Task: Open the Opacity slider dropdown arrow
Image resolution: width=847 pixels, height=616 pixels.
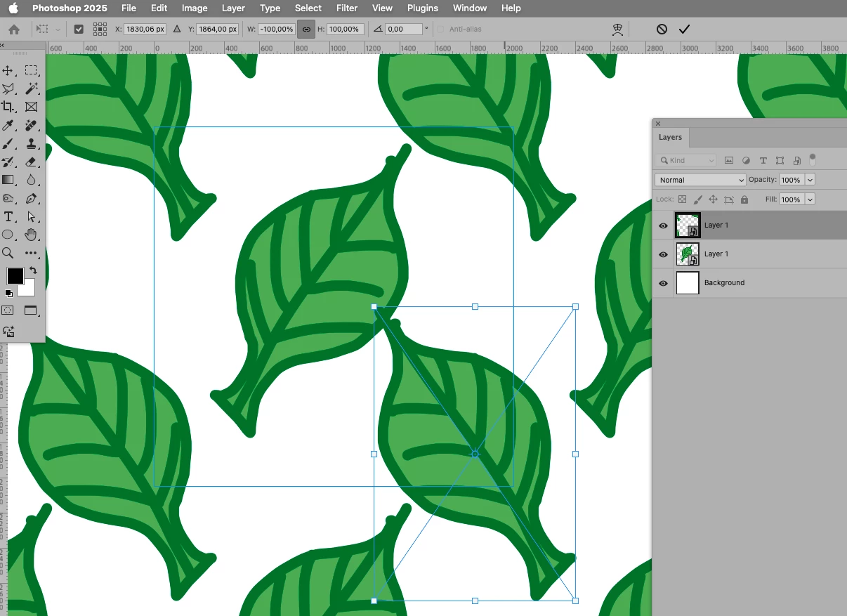Action: (x=810, y=180)
